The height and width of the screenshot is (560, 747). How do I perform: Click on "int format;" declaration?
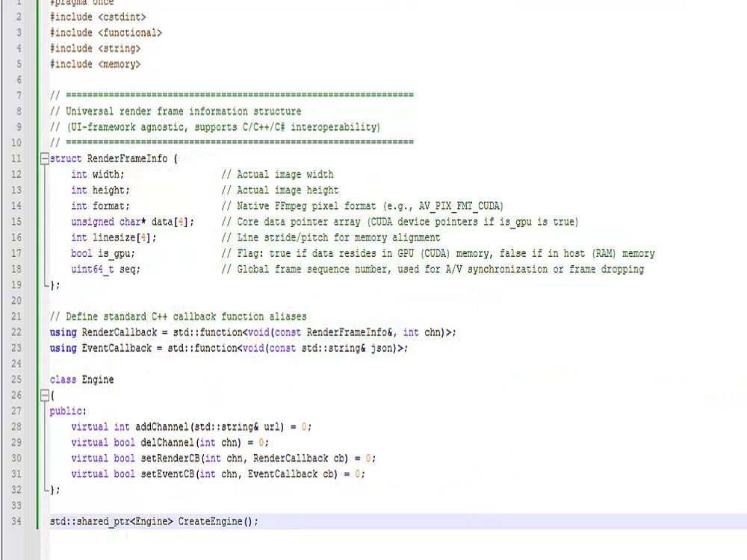point(100,206)
